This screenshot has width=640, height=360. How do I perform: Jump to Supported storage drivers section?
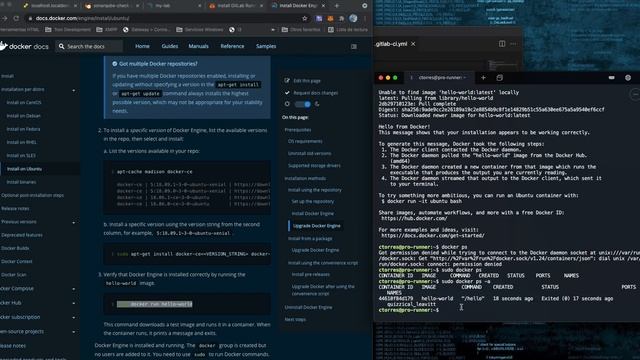314,166
